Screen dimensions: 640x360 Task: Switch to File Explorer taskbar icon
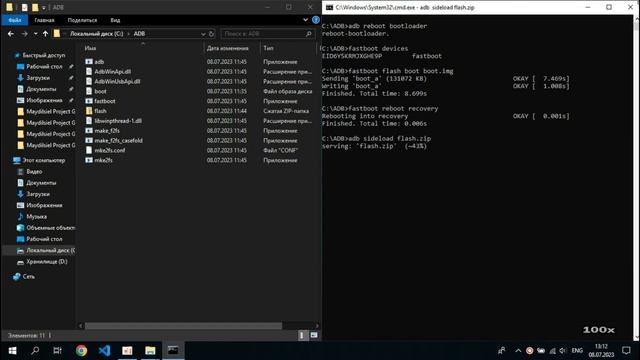point(150,351)
